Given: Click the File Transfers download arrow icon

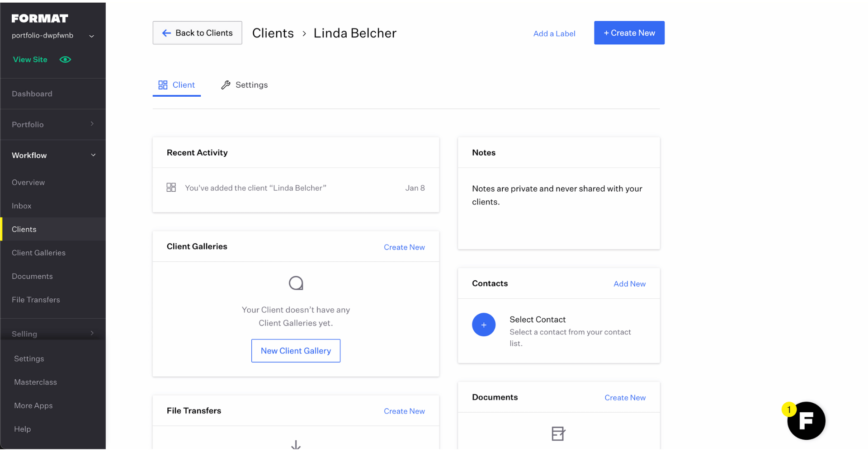Looking at the screenshot, I should [296, 445].
